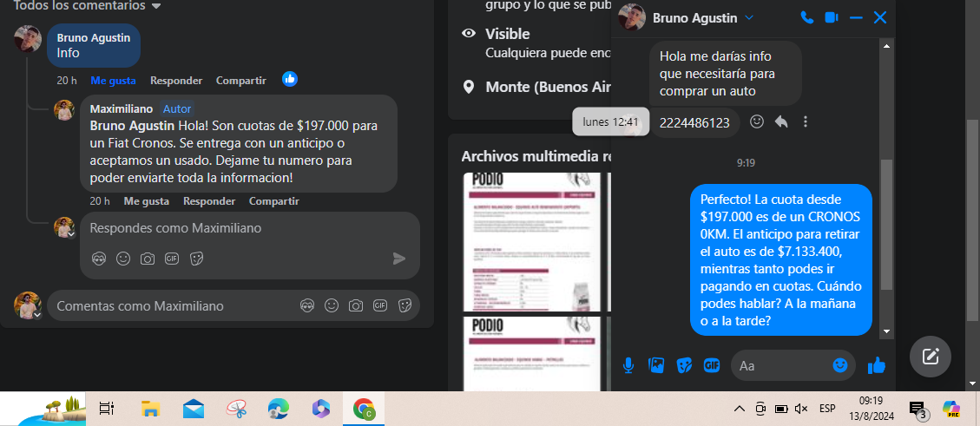
Task: React to the 2224486123 message
Action: pyautogui.click(x=757, y=122)
